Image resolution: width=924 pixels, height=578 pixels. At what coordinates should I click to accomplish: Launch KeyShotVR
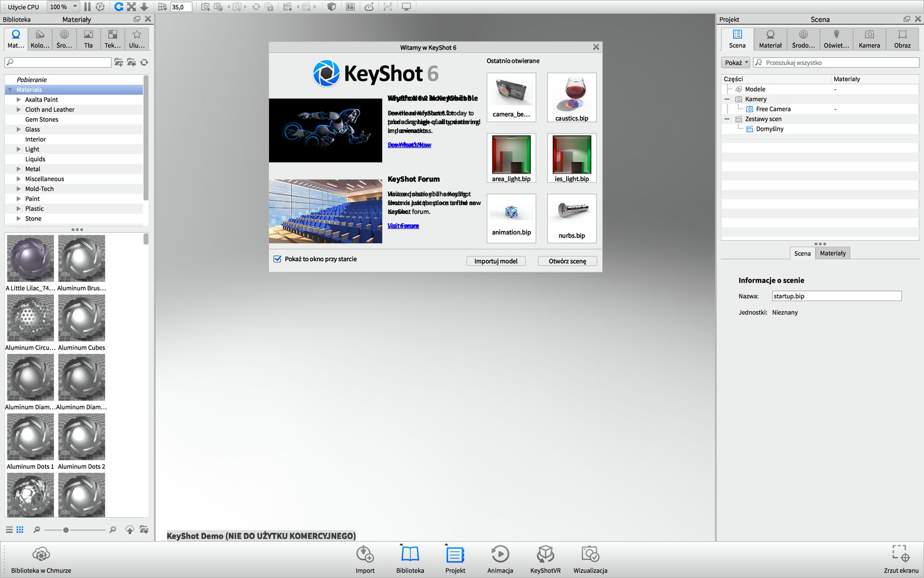545,559
